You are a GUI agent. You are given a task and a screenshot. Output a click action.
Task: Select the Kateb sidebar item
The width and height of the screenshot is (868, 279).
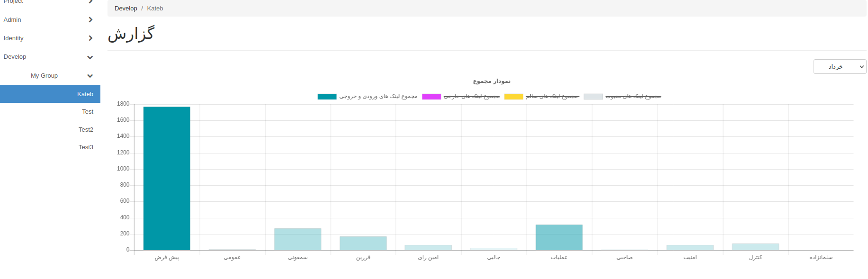point(50,94)
